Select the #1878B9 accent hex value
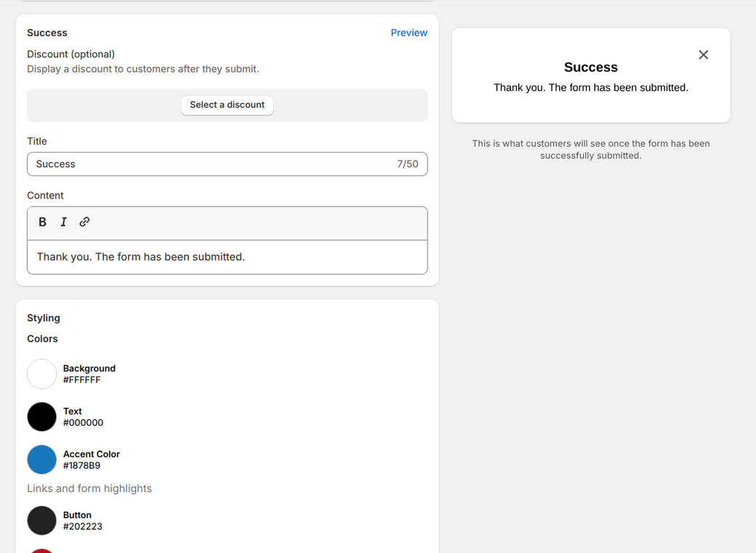Viewport: 756px width, 553px height. [x=81, y=466]
